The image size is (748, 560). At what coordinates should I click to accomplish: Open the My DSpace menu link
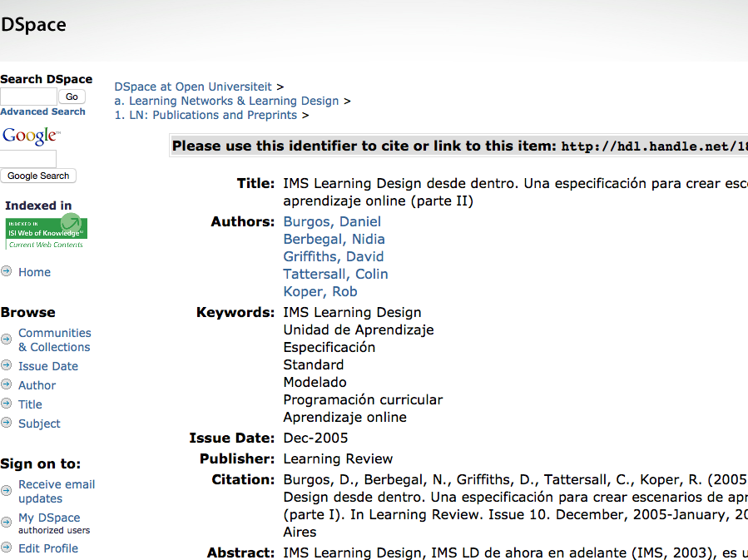[x=49, y=518]
